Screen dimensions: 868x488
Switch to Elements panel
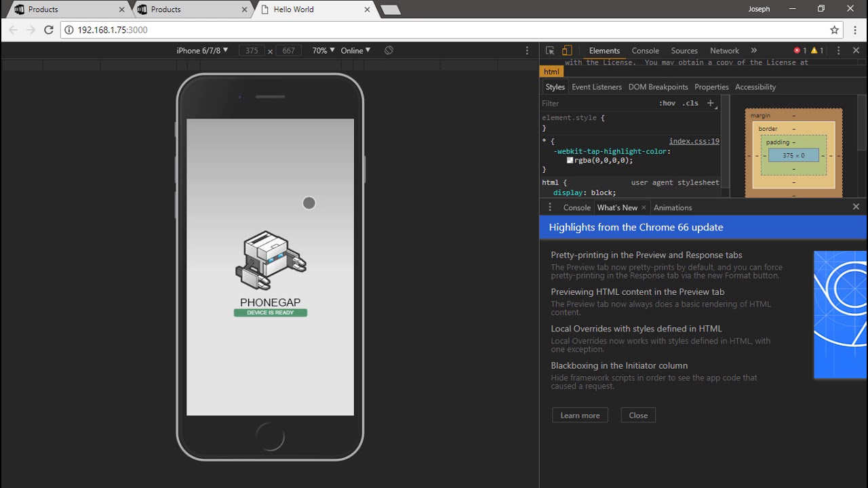coord(604,51)
